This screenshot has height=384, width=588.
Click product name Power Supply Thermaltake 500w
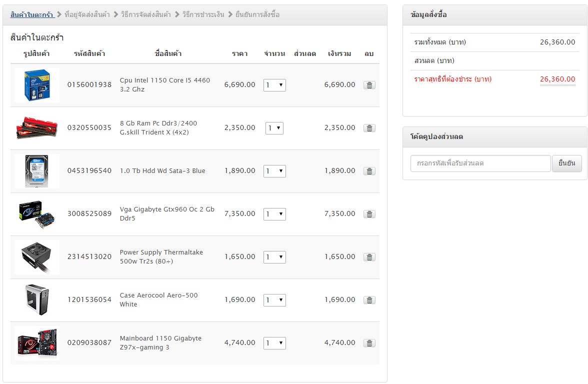coord(161,257)
